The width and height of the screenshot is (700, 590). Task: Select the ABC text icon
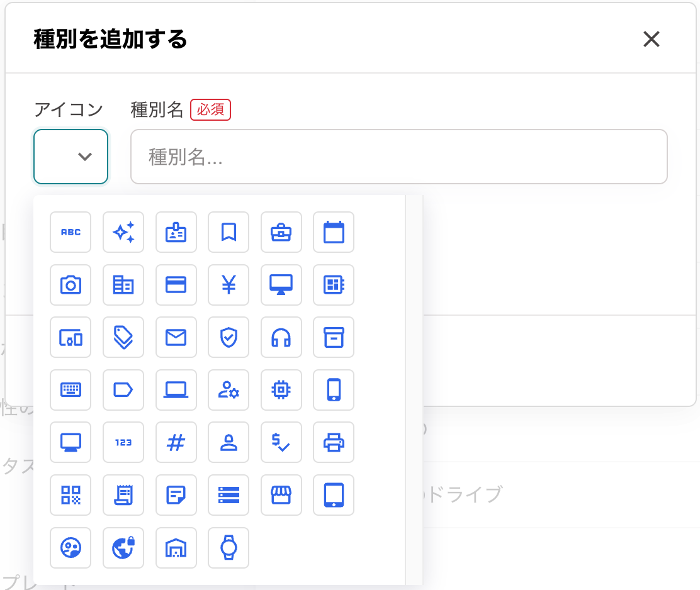[71, 232]
